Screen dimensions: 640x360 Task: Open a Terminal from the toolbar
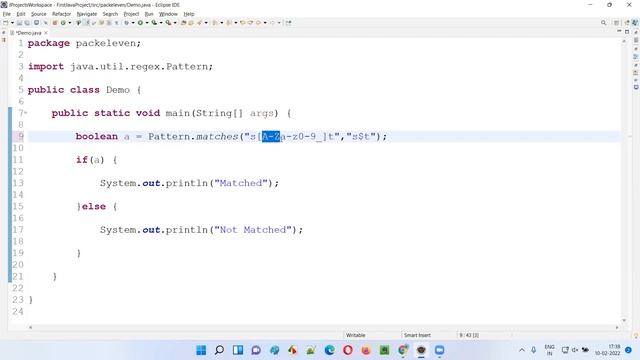click(x=36, y=23)
